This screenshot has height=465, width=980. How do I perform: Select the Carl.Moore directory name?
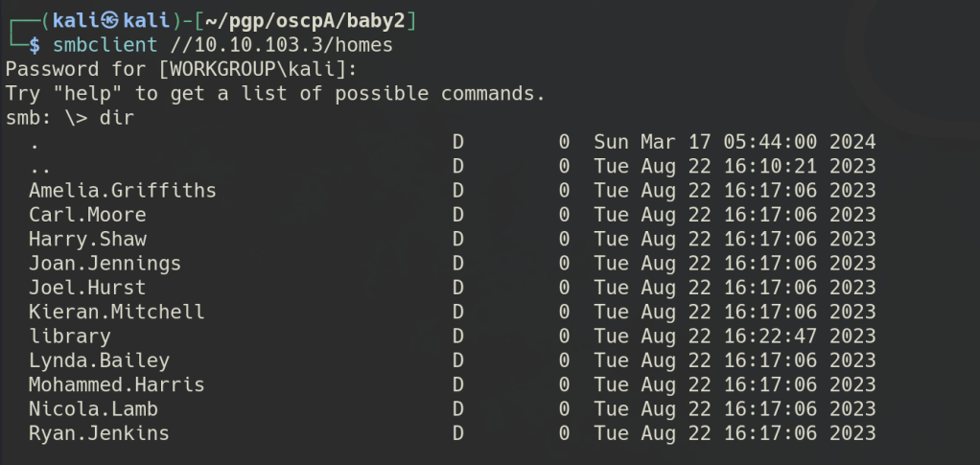click(x=87, y=215)
